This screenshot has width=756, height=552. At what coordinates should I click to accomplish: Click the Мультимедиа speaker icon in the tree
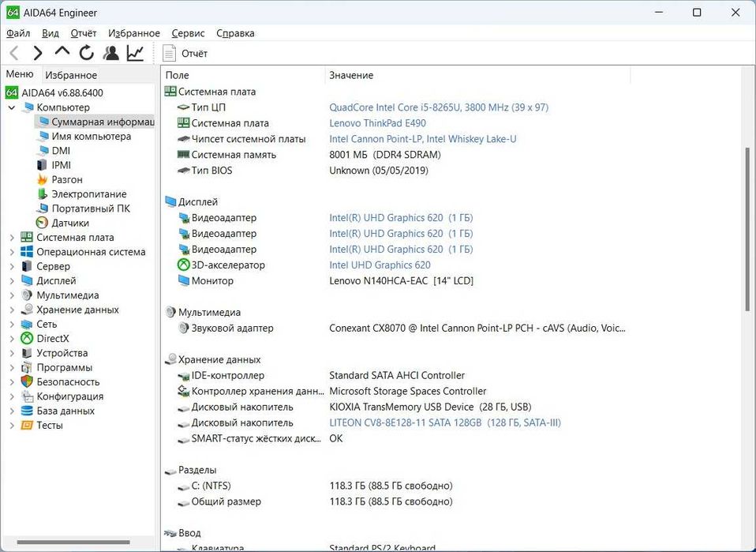pyautogui.click(x=27, y=295)
